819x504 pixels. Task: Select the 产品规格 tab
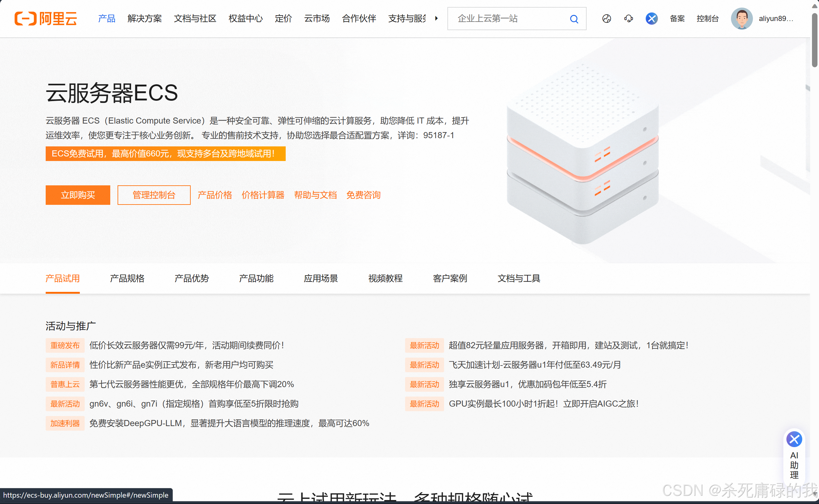(127, 278)
